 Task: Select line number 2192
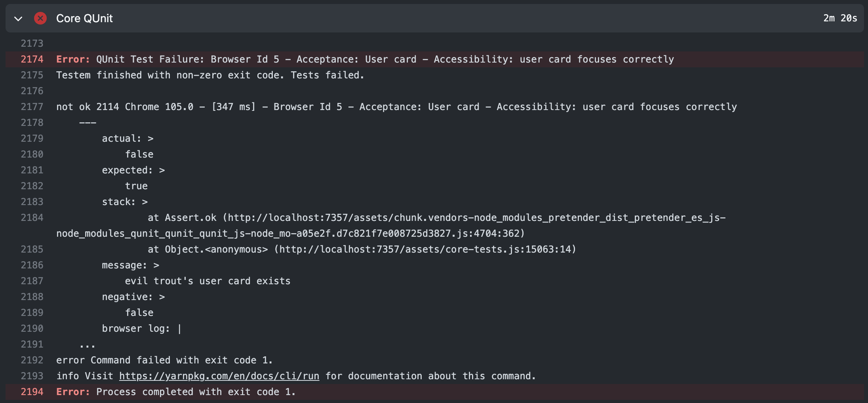32,360
